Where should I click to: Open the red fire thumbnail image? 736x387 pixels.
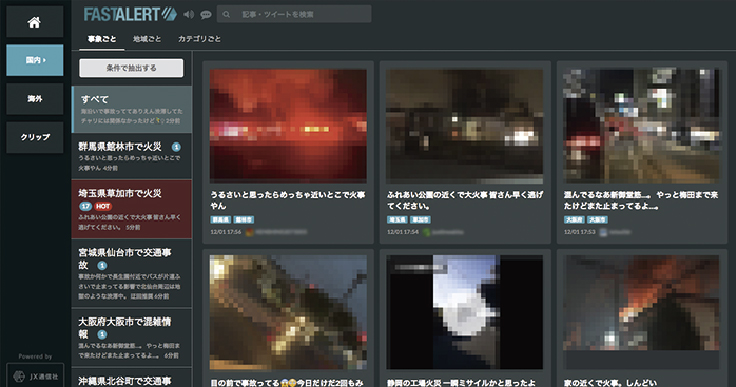288,126
